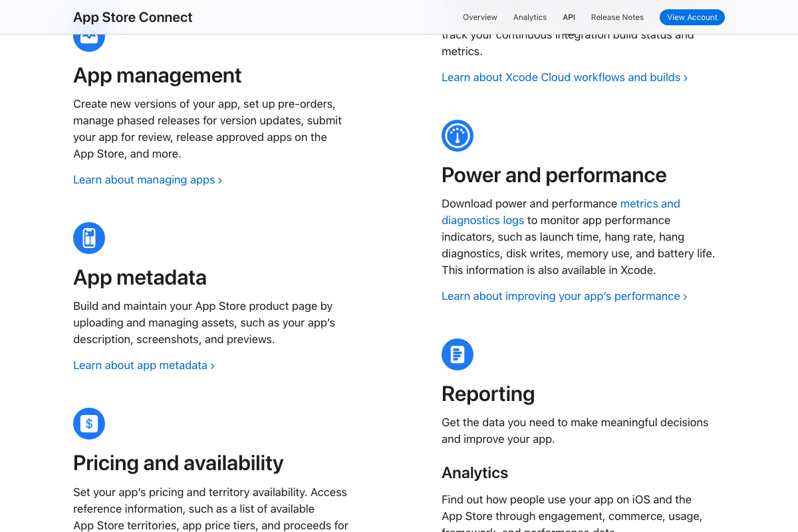
Task: Click Learn about app metadata
Action: click(140, 365)
